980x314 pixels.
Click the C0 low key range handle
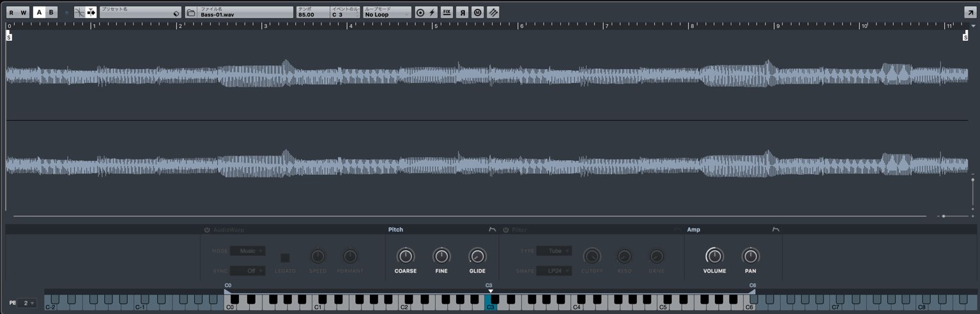pos(227,291)
